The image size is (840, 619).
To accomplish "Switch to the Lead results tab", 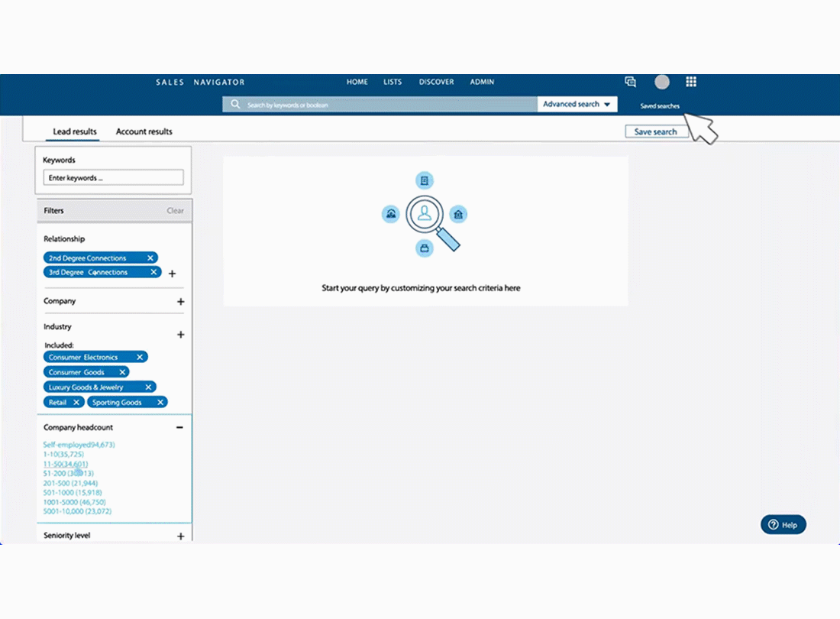I will 75,131.
